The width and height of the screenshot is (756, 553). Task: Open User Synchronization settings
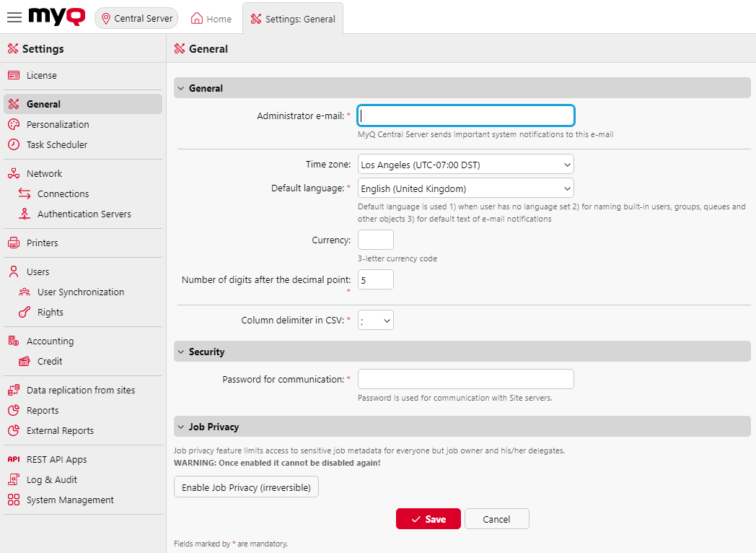[79, 292]
